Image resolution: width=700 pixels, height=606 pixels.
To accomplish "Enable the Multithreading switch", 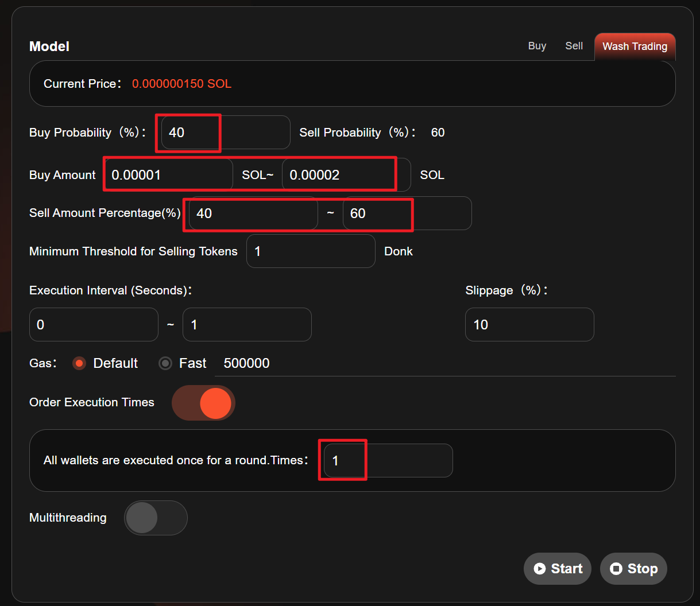I will 156,518.
